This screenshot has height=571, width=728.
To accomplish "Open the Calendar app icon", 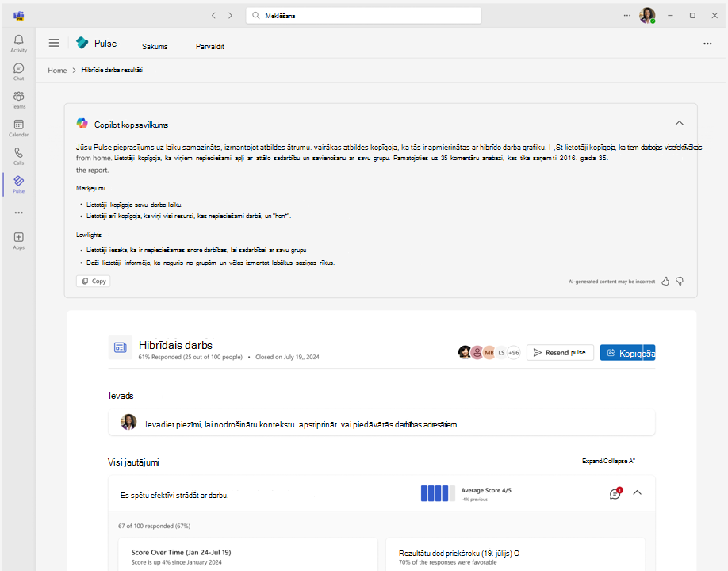I will (18, 128).
